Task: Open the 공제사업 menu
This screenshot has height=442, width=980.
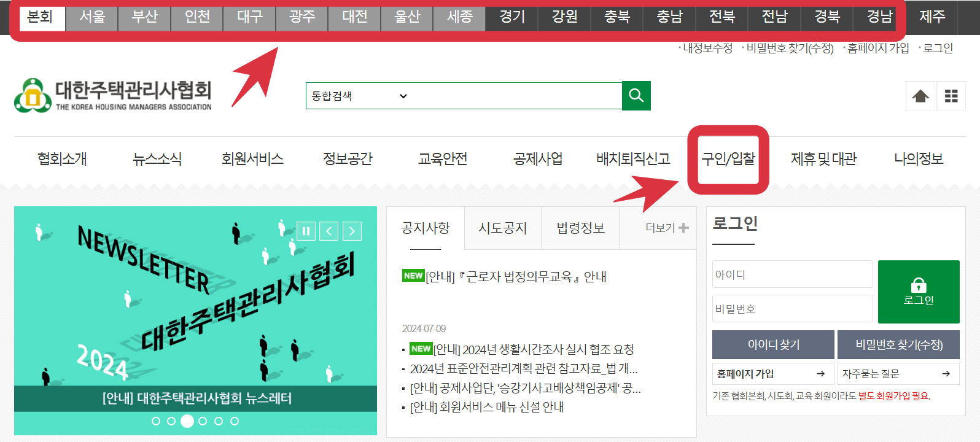Action: [538, 159]
